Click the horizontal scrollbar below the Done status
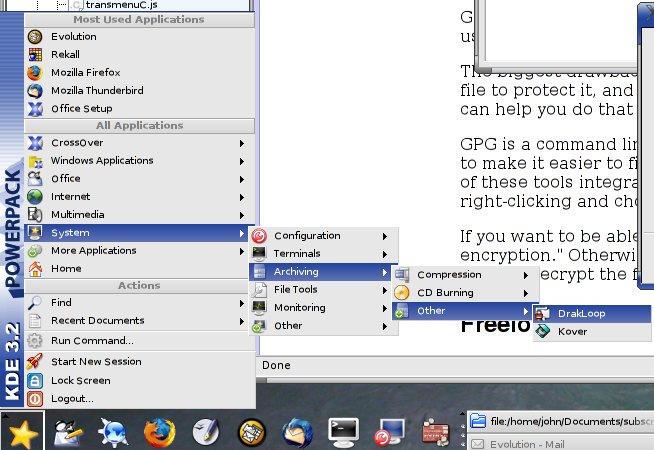 point(455,380)
